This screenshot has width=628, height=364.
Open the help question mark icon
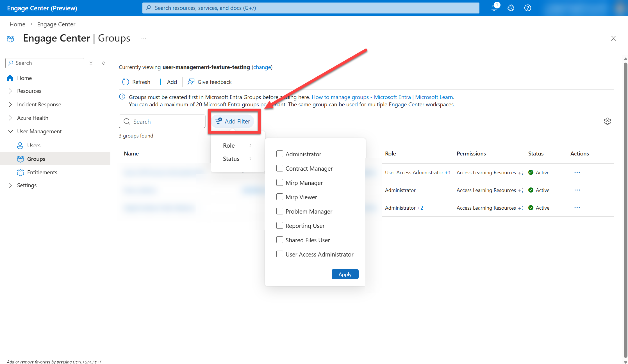(528, 8)
